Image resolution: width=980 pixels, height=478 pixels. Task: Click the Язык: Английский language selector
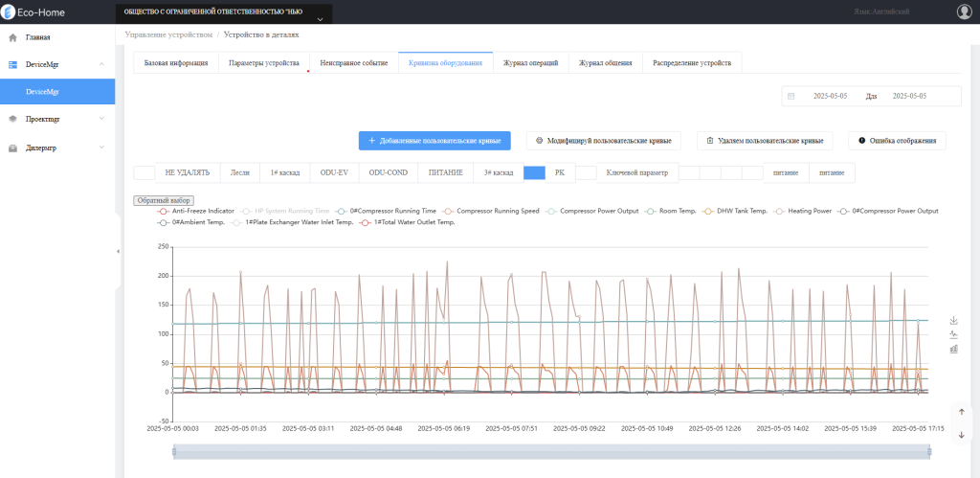click(x=881, y=11)
